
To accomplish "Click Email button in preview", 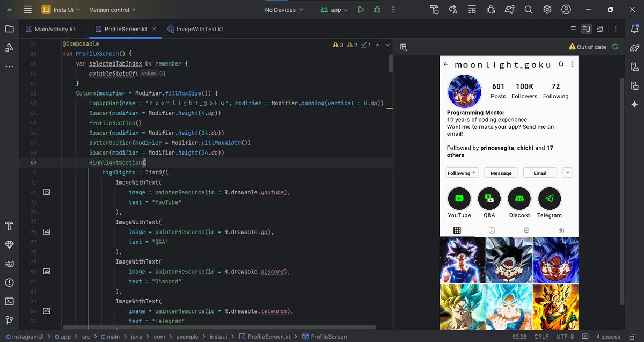I will click(540, 173).
